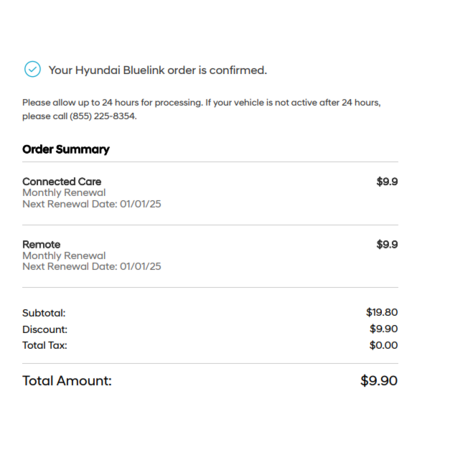This screenshot has width=450, height=450.
Task: Click the Subtotal label
Action: (x=44, y=313)
